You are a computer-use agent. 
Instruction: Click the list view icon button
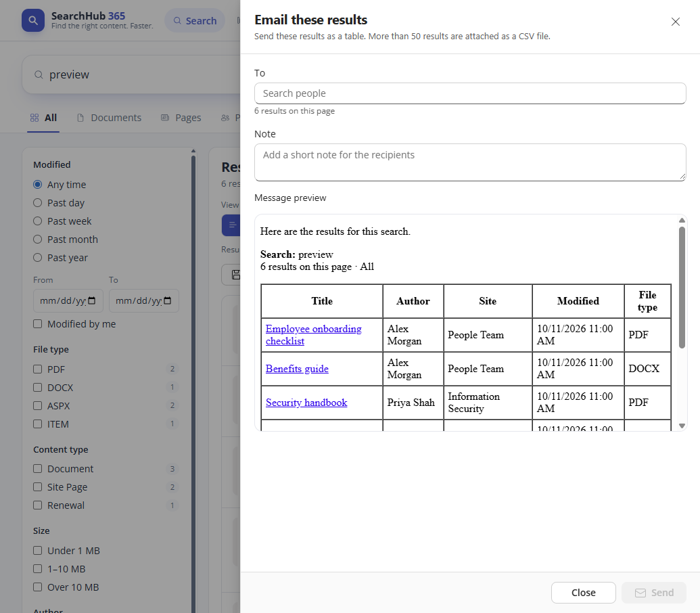point(232,225)
